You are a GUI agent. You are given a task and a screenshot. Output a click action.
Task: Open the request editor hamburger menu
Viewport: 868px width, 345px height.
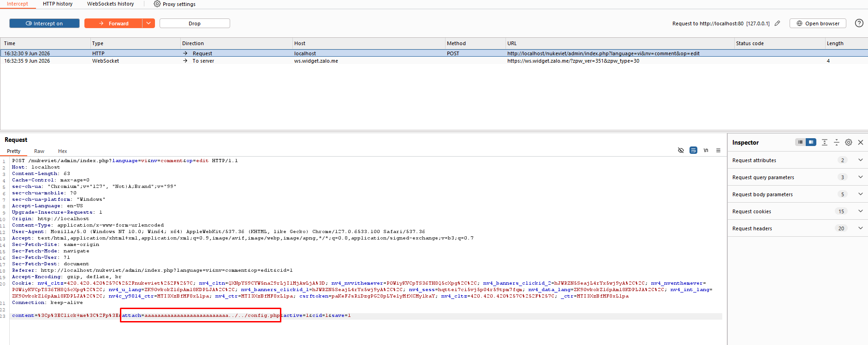718,150
